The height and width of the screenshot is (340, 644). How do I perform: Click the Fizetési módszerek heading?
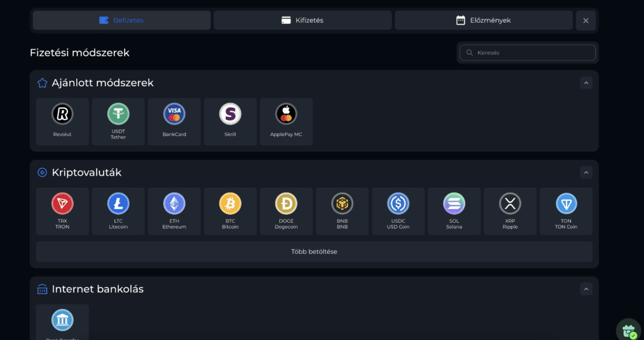point(80,53)
